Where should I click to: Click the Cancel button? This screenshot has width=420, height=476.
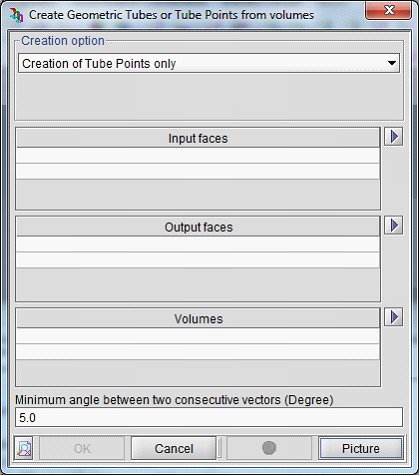(x=174, y=448)
